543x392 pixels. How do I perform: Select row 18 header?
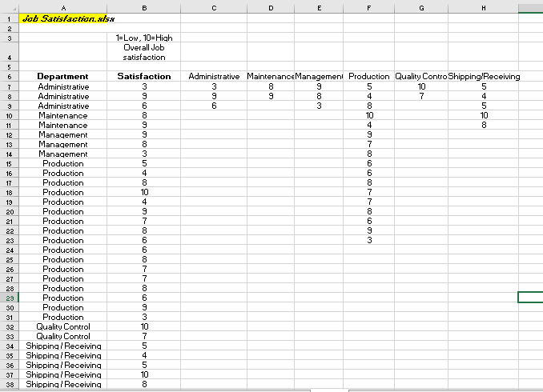point(10,192)
